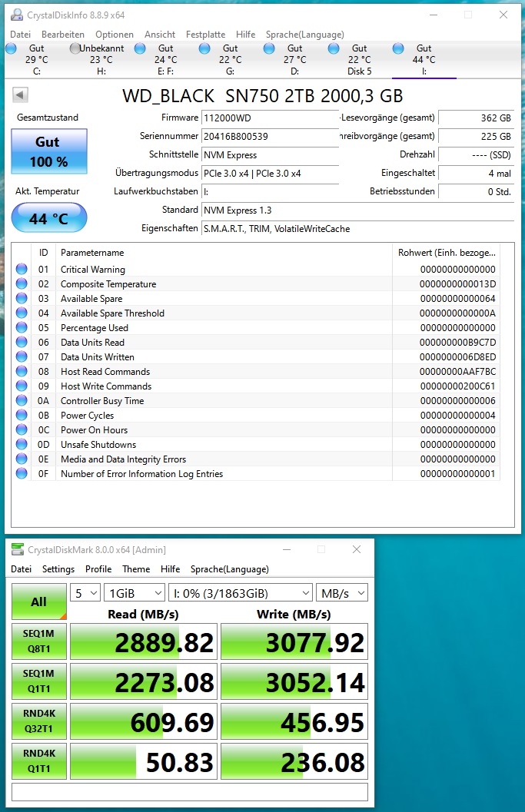Screen dimensions: 525x812
Task: Click the Parametername column header
Action: [224, 252]
